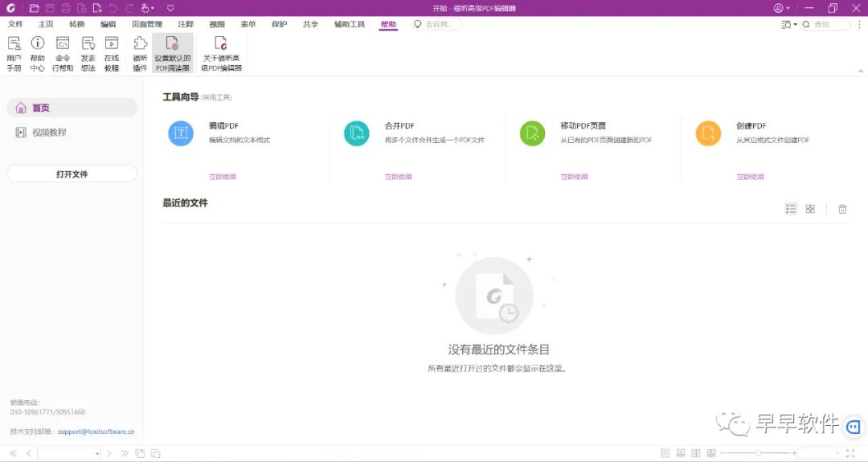Image resolution: width=868 pixels, height=462 pixels.
Task: Select single page view mode in status bar
Action: click(665, 454)
